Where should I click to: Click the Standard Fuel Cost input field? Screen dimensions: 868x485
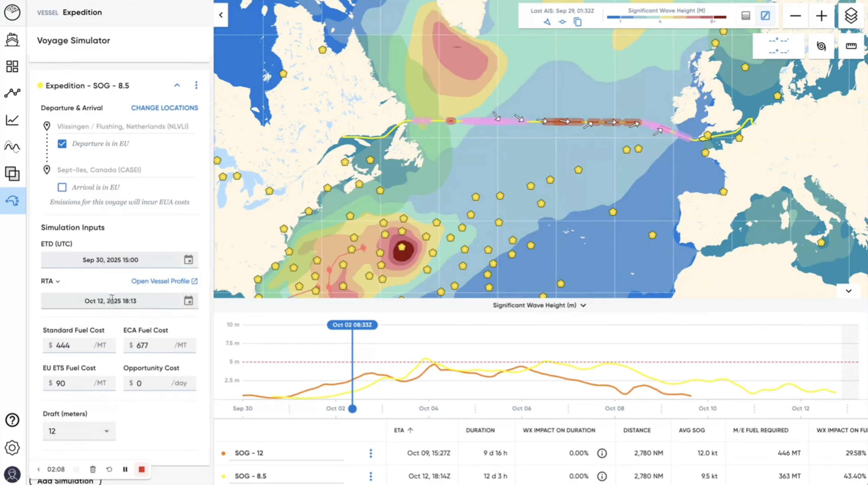(x=79, y=345)
